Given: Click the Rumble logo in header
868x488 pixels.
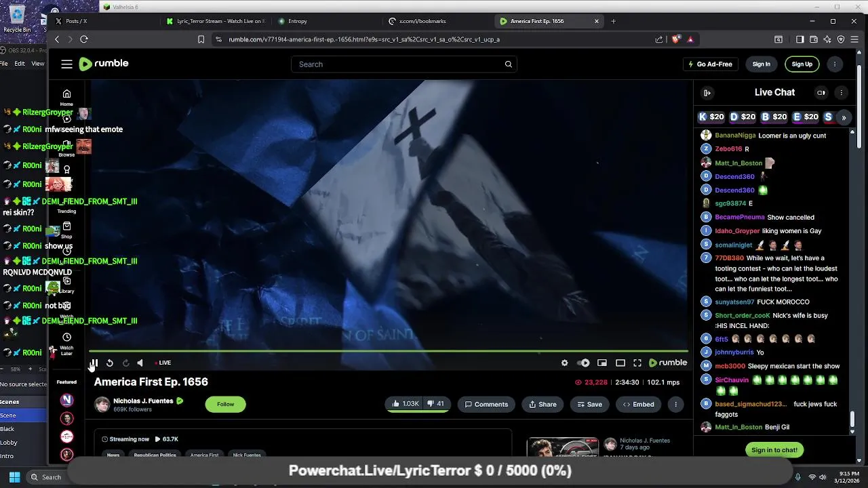Looking at the screenshot, I should (104, 64).
